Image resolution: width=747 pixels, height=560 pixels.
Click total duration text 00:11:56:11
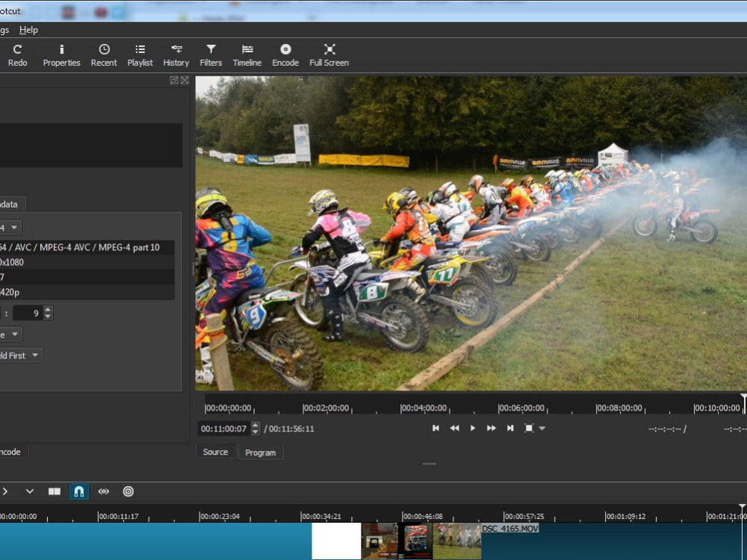point(291,429)
